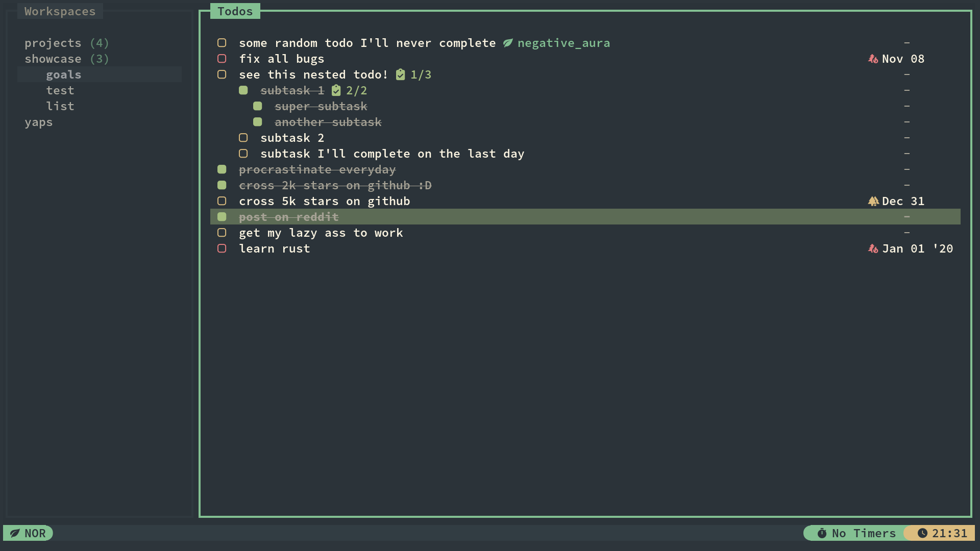Open the list workspace

coord(60,106)
